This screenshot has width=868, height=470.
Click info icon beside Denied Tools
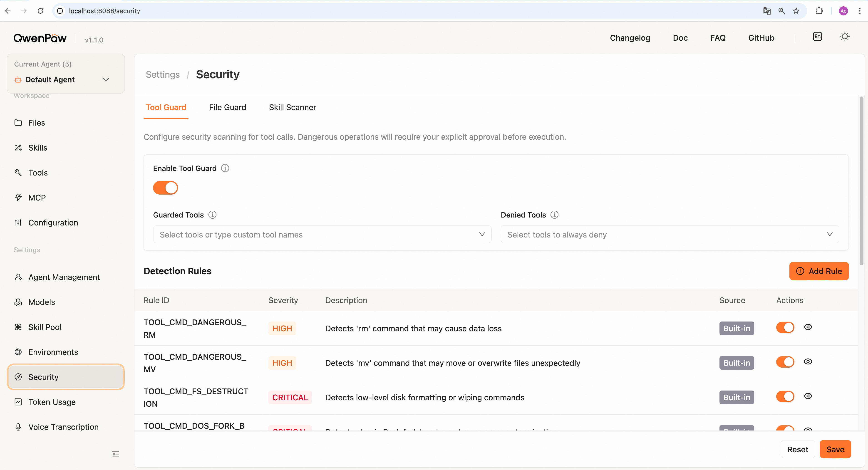coord(554,215)
